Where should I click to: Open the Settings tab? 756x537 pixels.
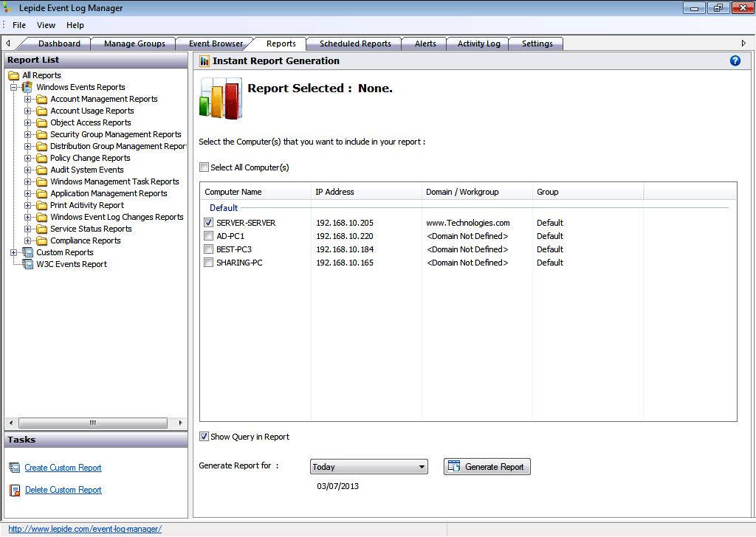[537, 44]
